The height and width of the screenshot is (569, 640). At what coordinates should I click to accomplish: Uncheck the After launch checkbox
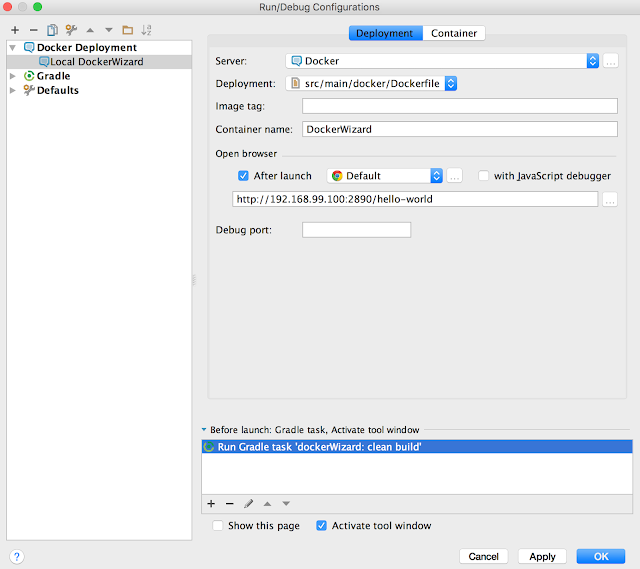coord(243,176)
